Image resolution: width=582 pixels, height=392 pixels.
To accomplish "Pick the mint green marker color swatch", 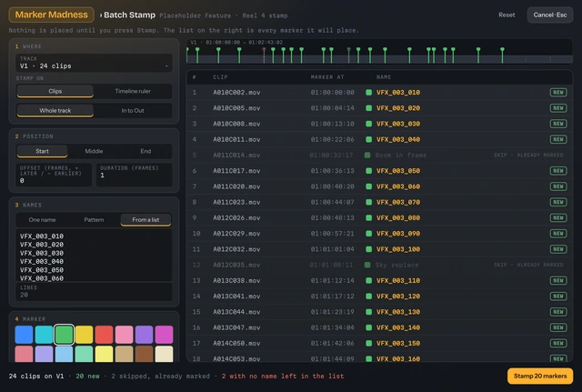I will coord(84,354).
